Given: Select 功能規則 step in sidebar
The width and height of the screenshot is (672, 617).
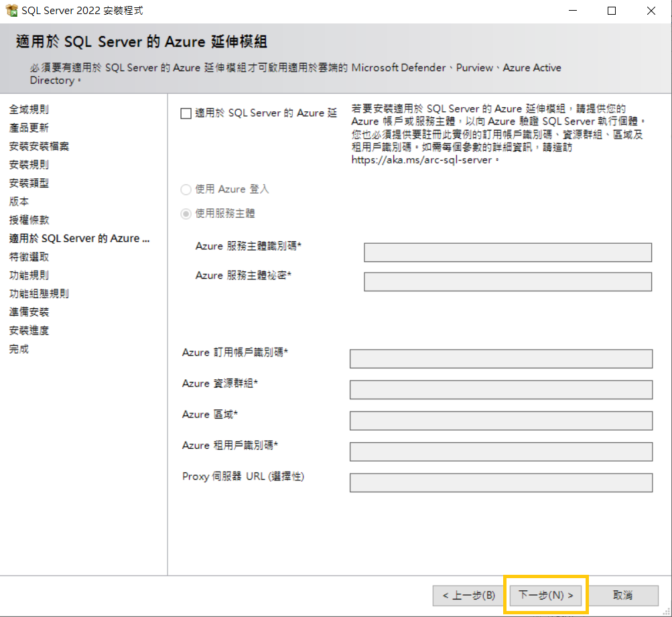Looking at the screenshot, I should click(x=29, y=275).
